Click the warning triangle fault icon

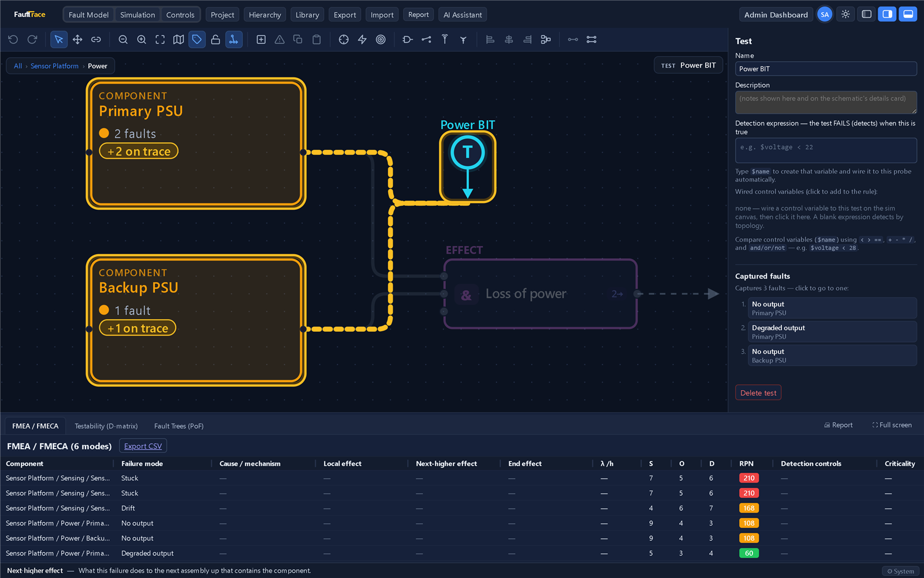(x=280, y=39)
